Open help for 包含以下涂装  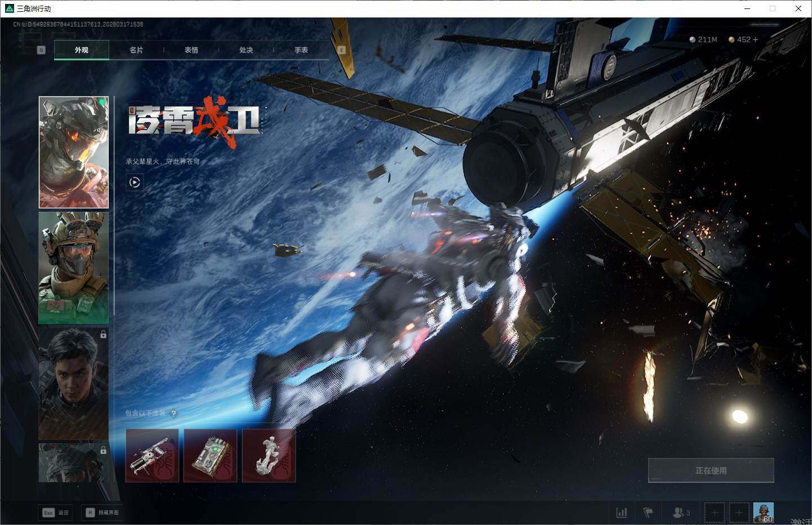(x=173, y=413)
